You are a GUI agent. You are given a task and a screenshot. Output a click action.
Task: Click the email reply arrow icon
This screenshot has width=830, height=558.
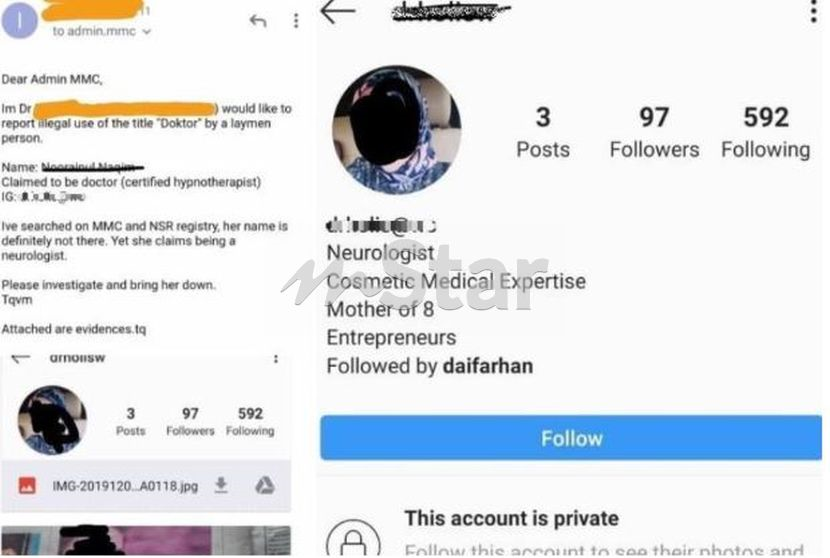tap(258, 21)
